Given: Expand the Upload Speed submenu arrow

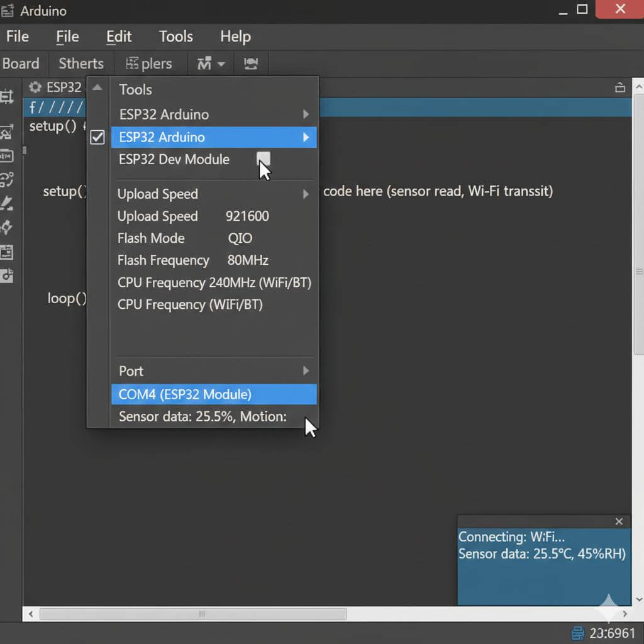Looking at the screenshot, I should (x=306, y=194).
